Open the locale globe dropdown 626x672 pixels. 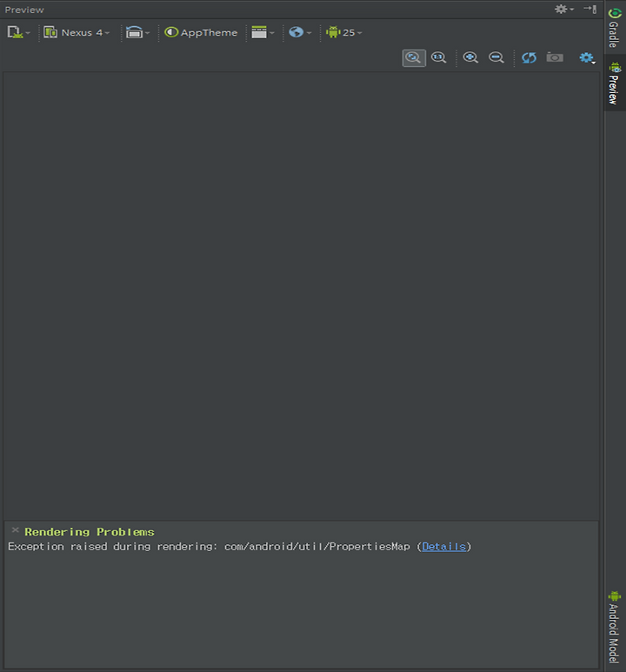(x=300, y=32)
